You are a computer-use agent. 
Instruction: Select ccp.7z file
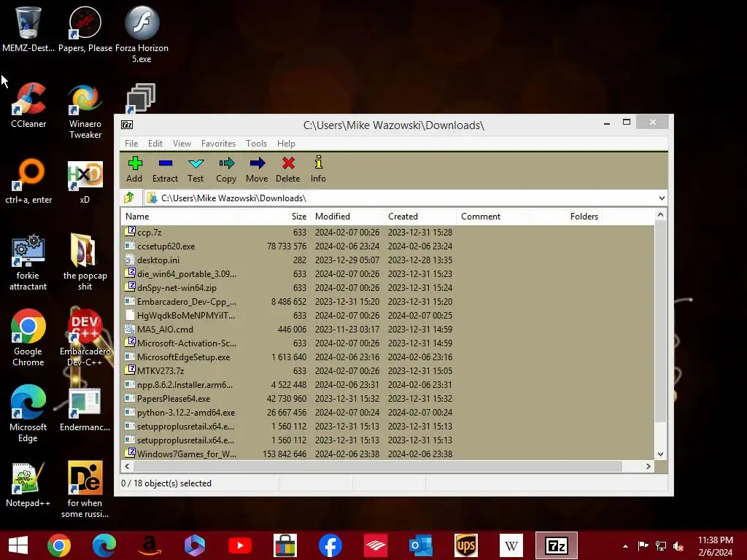point(149,233)
